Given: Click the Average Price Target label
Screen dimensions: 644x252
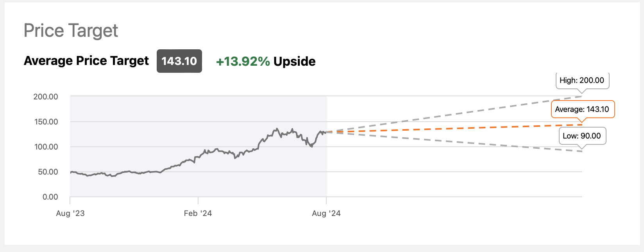Looking at the screenshot, I should (86, 61).
